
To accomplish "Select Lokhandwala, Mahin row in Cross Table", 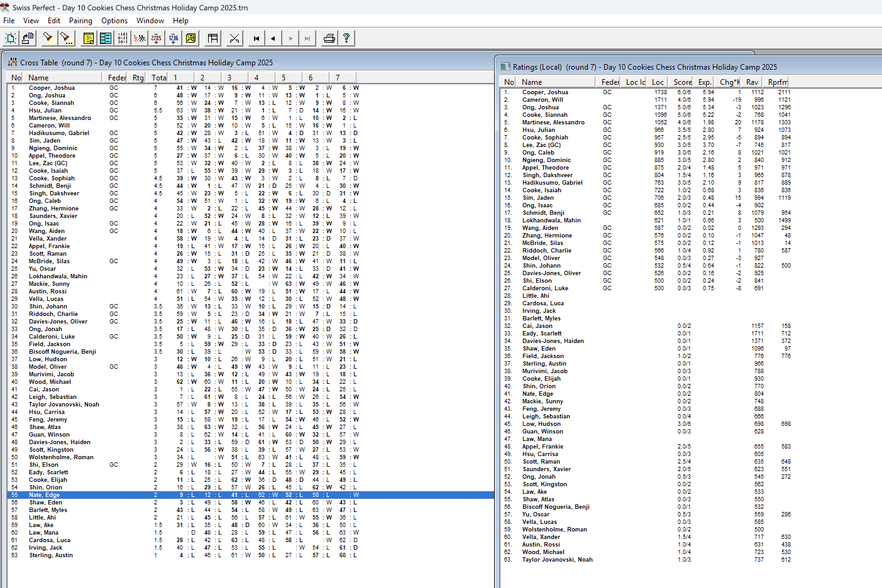I will 250,276.
